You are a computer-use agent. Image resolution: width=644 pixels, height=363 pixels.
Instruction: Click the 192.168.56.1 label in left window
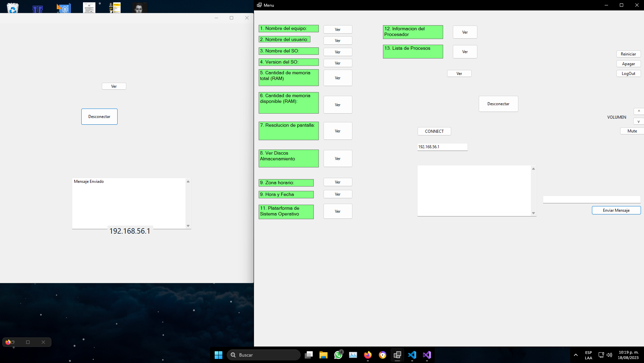pyautogui.click(x=130, y=231)
